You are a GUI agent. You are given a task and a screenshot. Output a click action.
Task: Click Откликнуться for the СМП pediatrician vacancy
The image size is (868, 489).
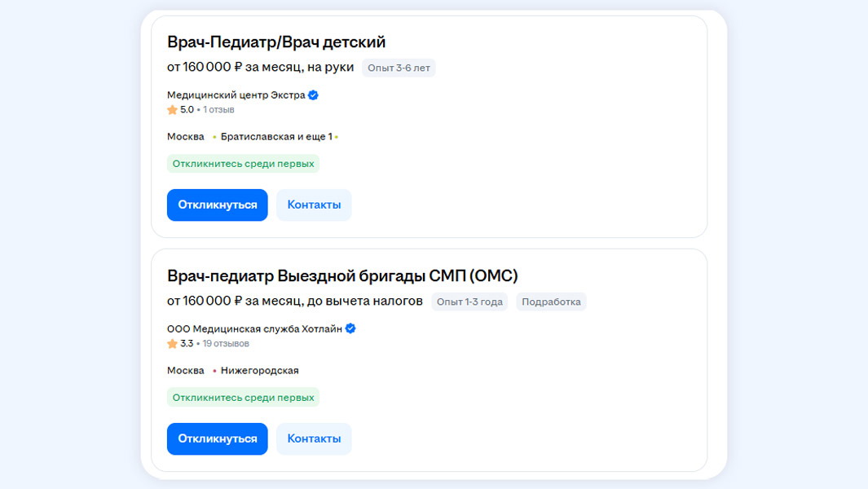tap(217, 438)
